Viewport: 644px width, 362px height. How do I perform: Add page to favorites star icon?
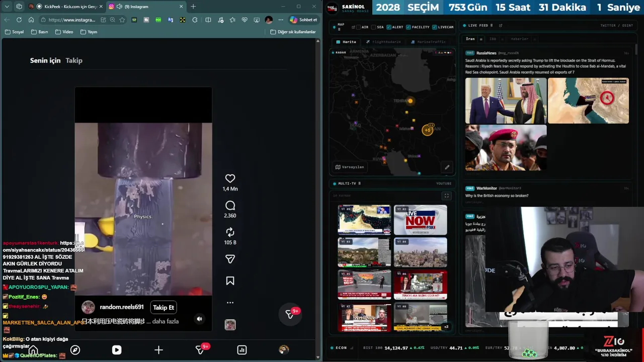coord(122,20)
